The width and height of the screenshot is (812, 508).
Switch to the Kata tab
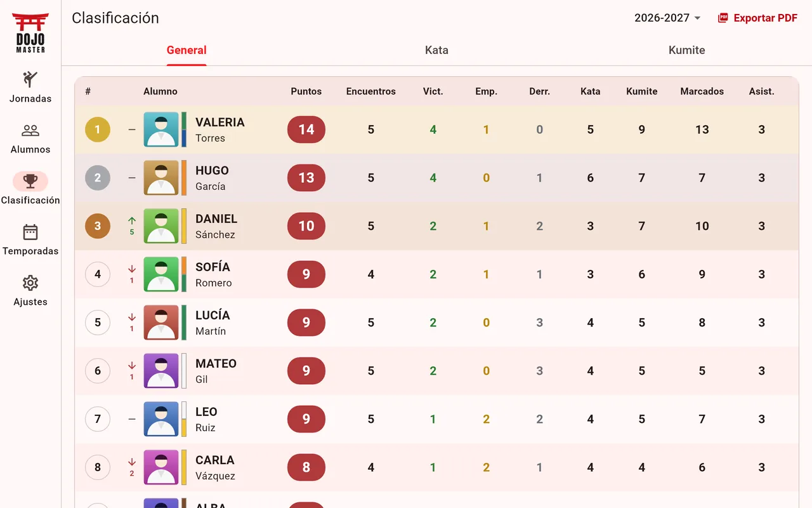436,50
